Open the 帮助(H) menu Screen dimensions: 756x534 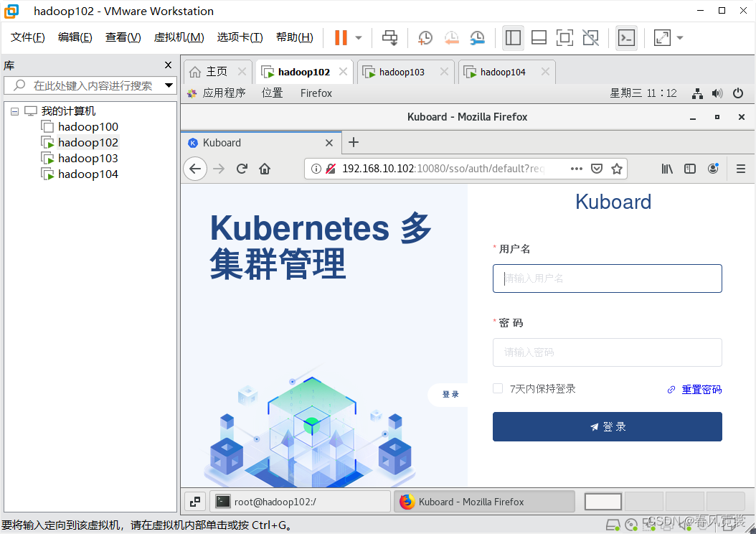(x=295, y=37)
